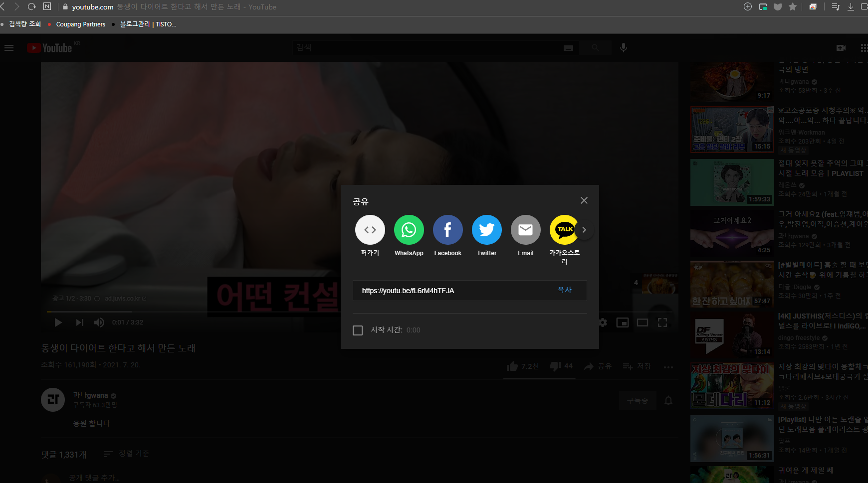The height and width of the screenshot is (483, 868).
Task: Open the 워크맨-Workman 15:15 video thumbnail
Action: pos(732,129)
